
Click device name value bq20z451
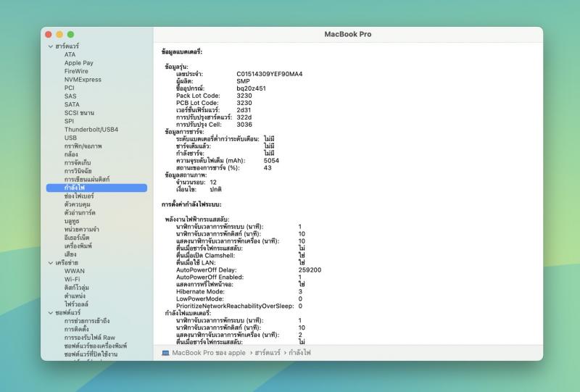[x=251, y=88]
